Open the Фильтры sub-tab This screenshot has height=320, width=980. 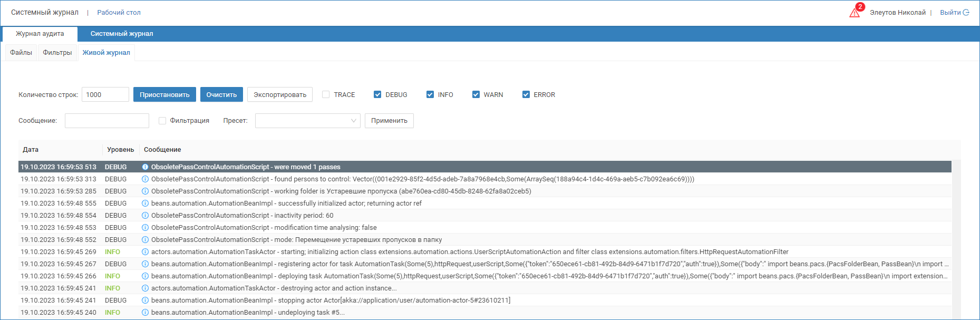pos(57,53)
